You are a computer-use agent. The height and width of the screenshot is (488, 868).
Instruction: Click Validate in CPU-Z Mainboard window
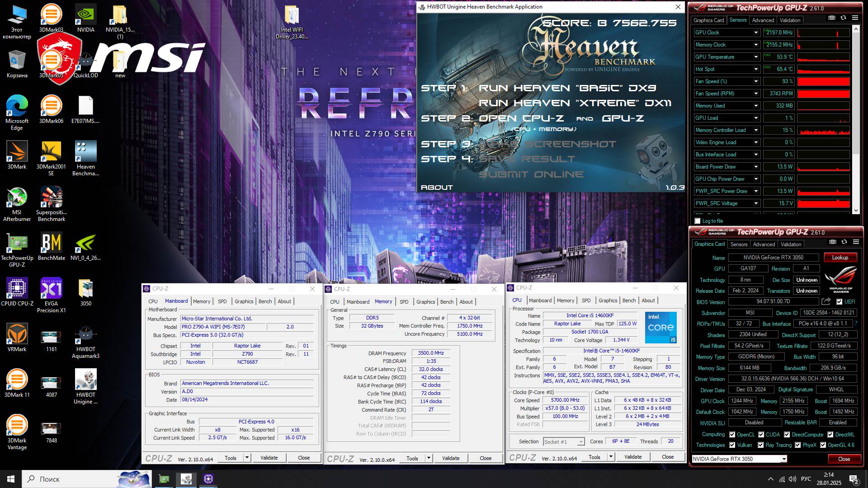[269, 458]
